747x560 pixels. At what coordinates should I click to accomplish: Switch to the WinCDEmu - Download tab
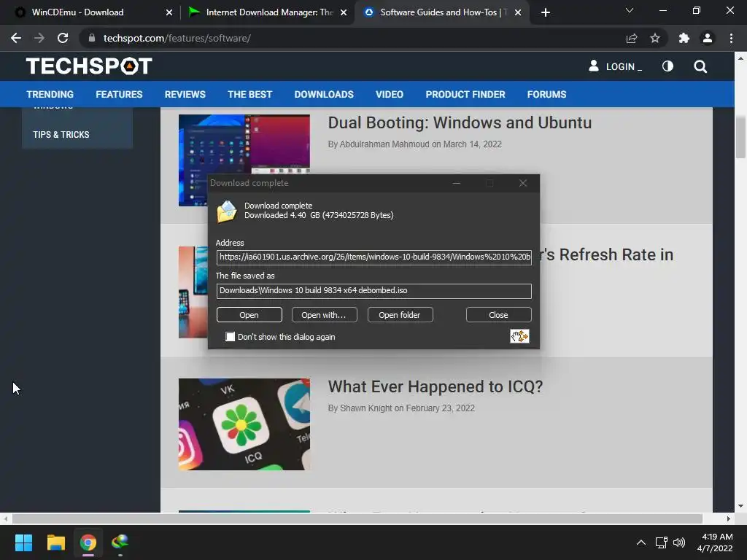(77, 12)
